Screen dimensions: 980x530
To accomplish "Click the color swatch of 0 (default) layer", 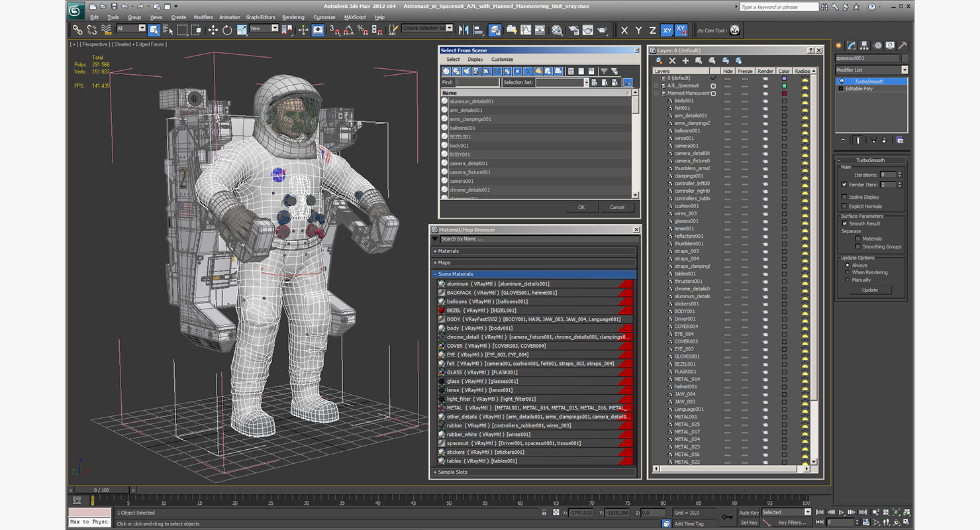I will pos(785,78).
